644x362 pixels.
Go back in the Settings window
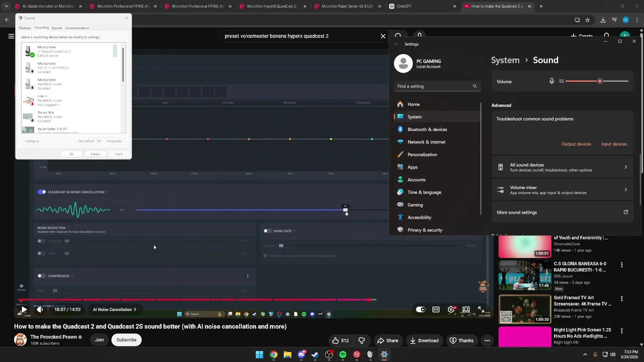(x=396, y=44)
